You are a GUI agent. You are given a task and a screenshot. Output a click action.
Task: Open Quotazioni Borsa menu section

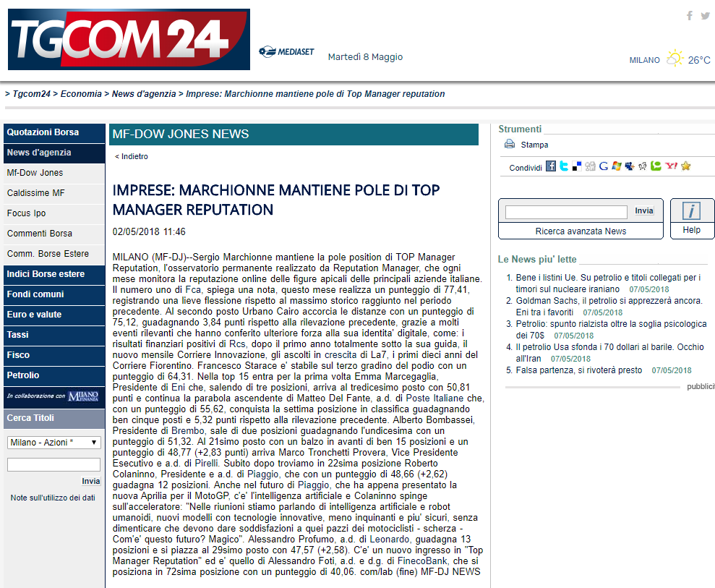tap(54, 133)
